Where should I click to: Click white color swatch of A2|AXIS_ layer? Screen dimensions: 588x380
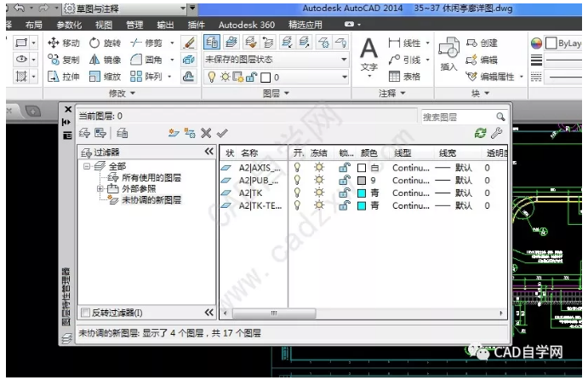click(362, 168)
